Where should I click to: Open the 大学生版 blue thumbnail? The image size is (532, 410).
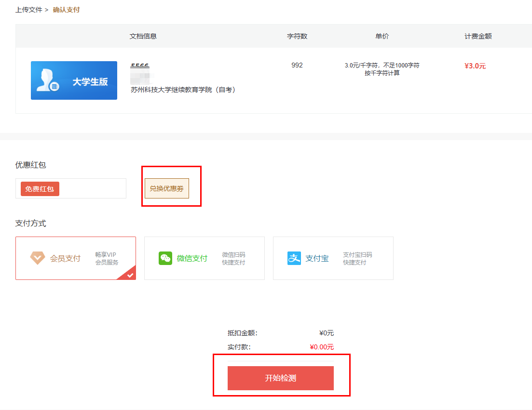pos(74,80)
